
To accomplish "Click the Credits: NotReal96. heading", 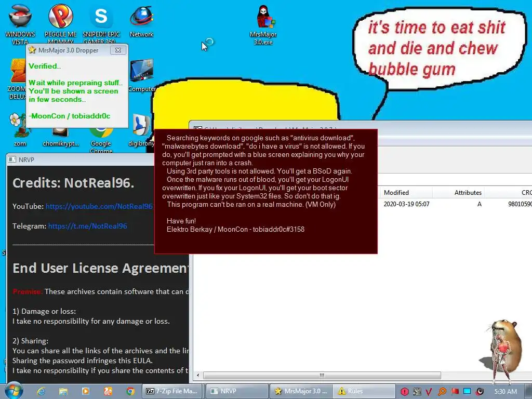I will (x=73, y=183).
